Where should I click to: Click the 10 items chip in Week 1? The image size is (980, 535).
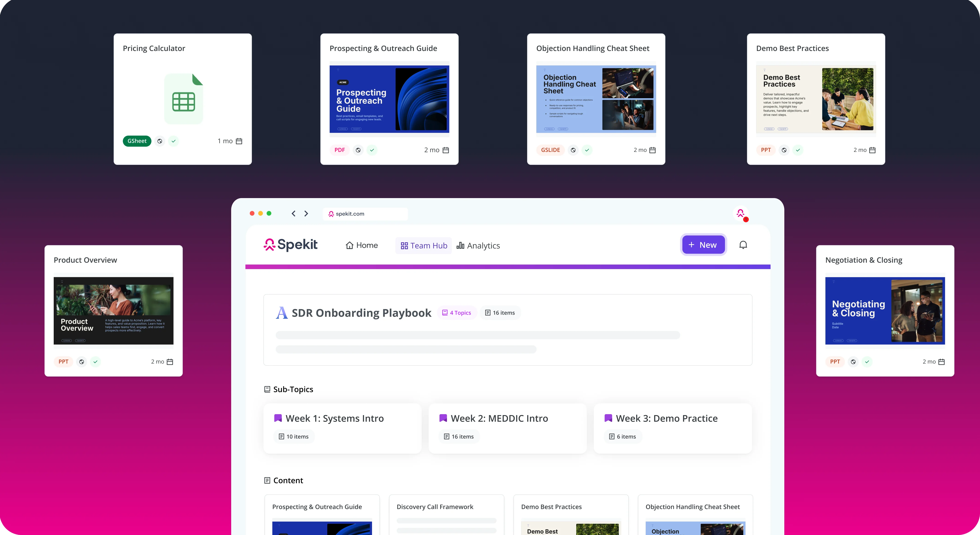pyautogui.click(x=294, y=437)
